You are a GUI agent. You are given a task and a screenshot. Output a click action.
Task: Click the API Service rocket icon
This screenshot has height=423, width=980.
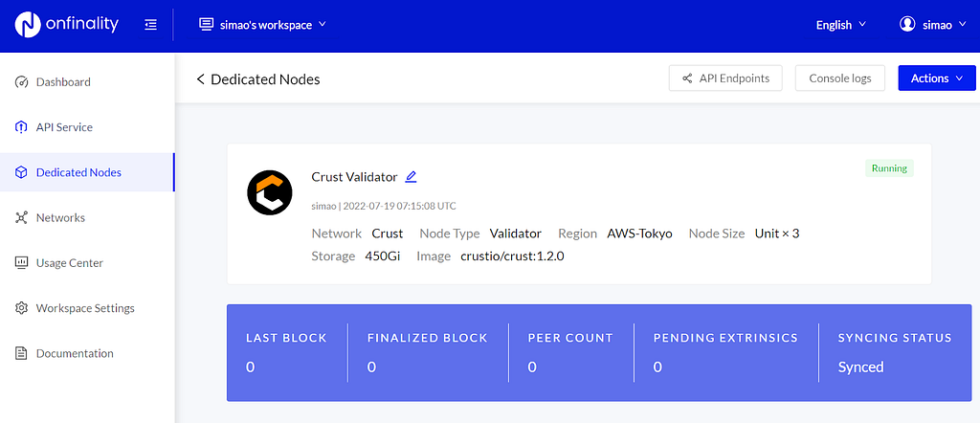[22, 127]
